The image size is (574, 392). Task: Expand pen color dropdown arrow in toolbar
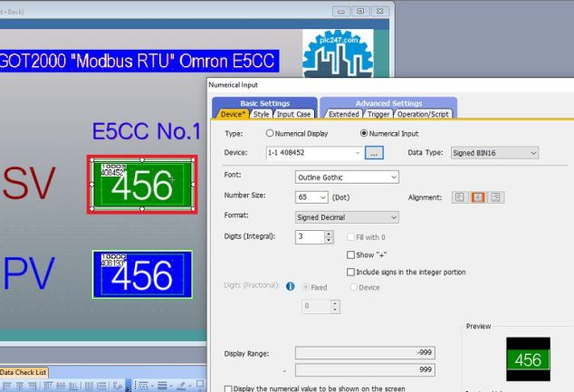pos(190,386)
